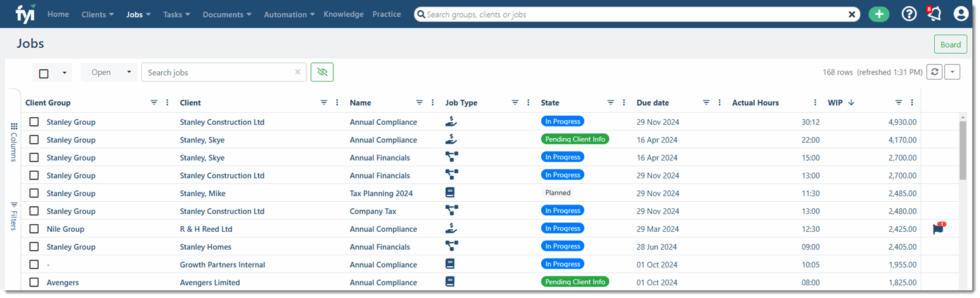
Task: Open the Practice nav item
Action: pyautogui.click(x=387, y=14)
